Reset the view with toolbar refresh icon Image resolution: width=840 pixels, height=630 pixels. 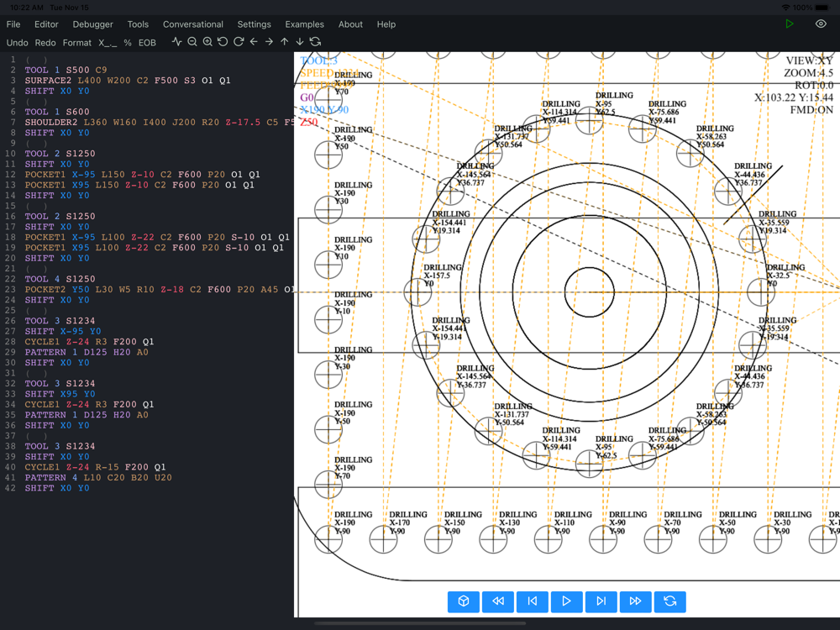click(x=315, y=42)
